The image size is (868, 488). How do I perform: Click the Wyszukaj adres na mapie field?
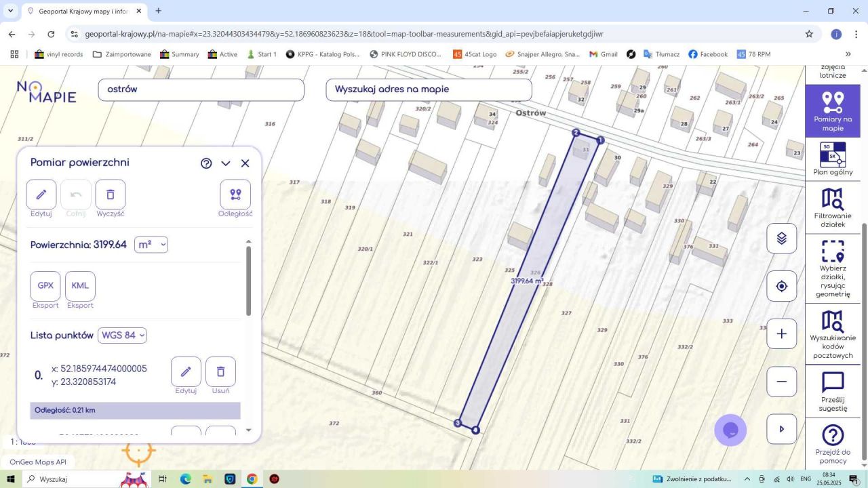[429, 89]
